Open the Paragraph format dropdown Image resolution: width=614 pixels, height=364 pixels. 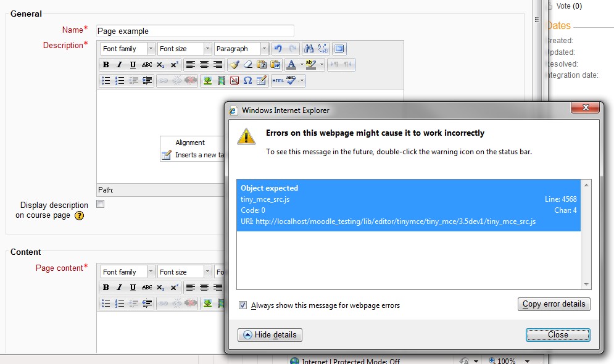(x=241, y=49)
